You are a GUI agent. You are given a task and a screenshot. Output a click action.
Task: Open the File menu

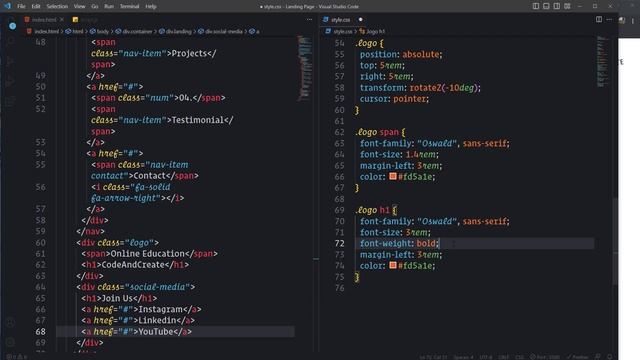click(21, 6)
